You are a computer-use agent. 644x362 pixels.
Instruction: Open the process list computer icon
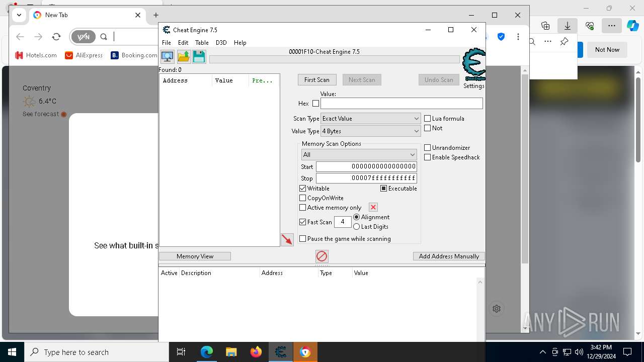coord(168,56)
